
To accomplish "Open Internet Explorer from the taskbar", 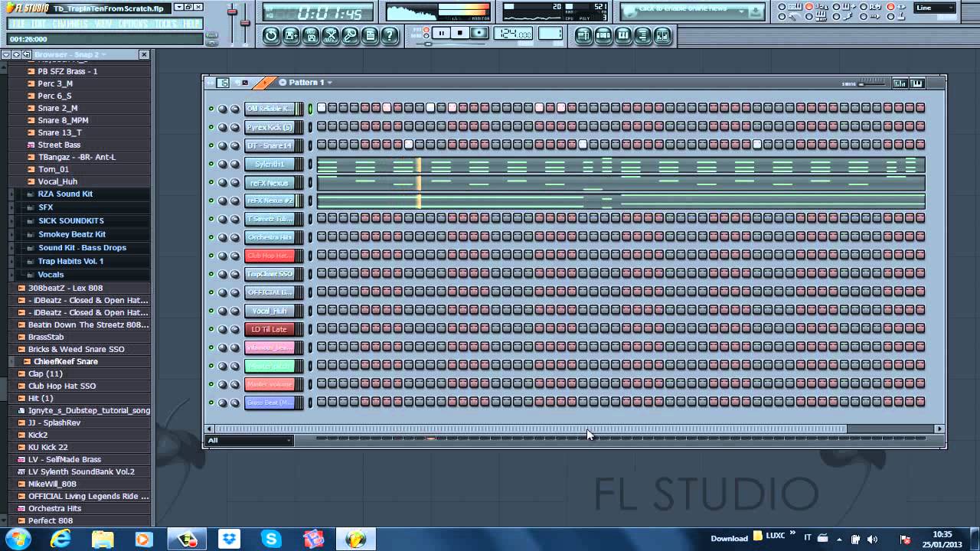I will [60, 539].
